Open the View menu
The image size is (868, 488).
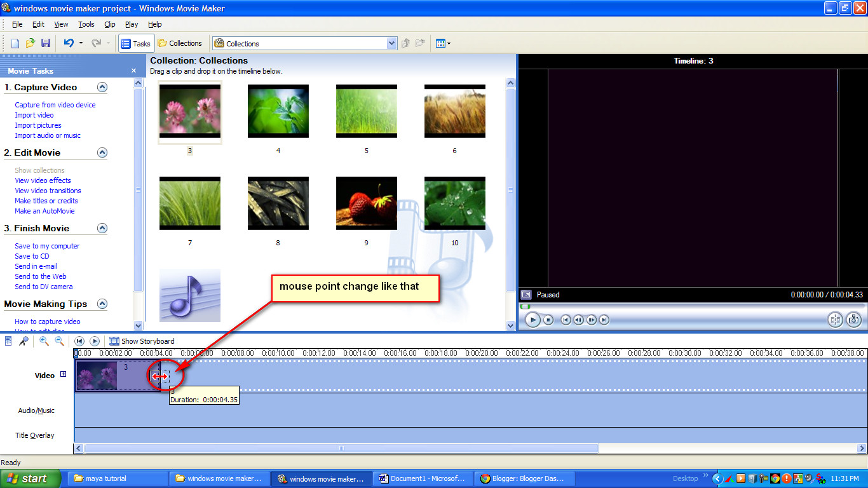[x=61, y=24]
